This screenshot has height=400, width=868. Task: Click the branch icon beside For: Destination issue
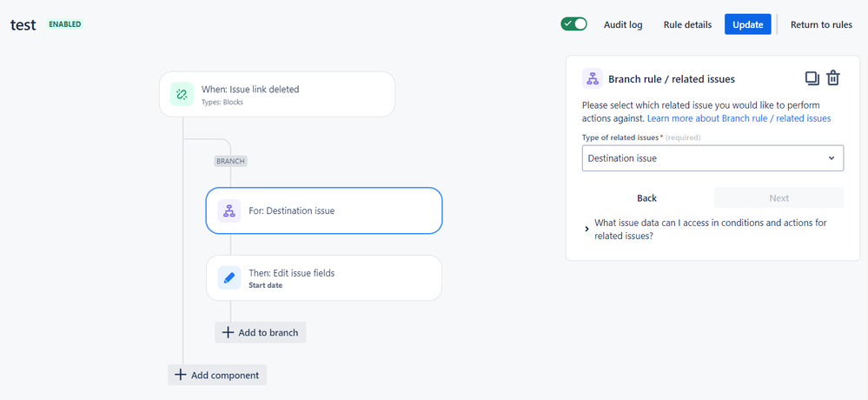(x=229, y=210)
